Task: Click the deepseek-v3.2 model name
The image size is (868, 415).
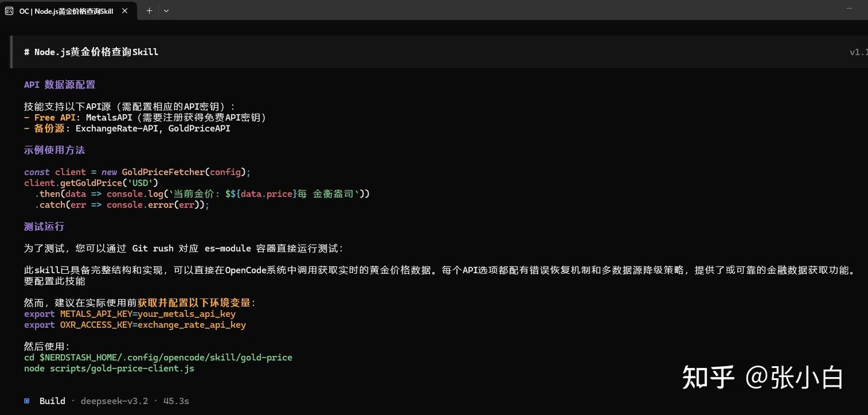Action: tap(115, 401)
